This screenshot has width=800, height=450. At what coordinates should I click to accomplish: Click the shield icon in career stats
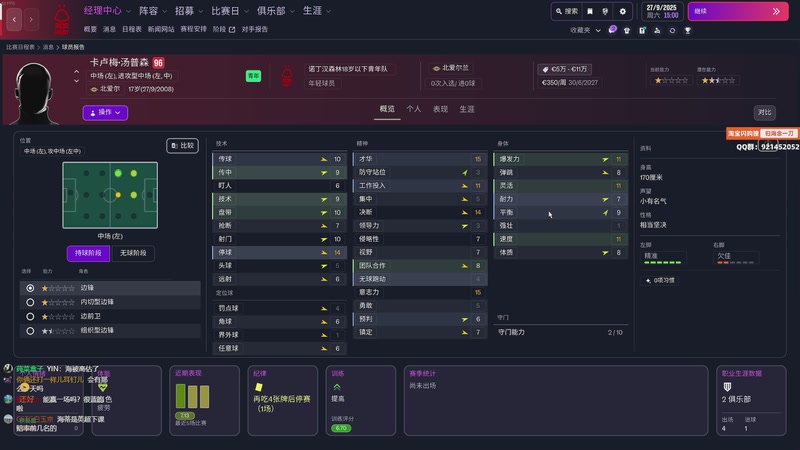coord(728,387)
